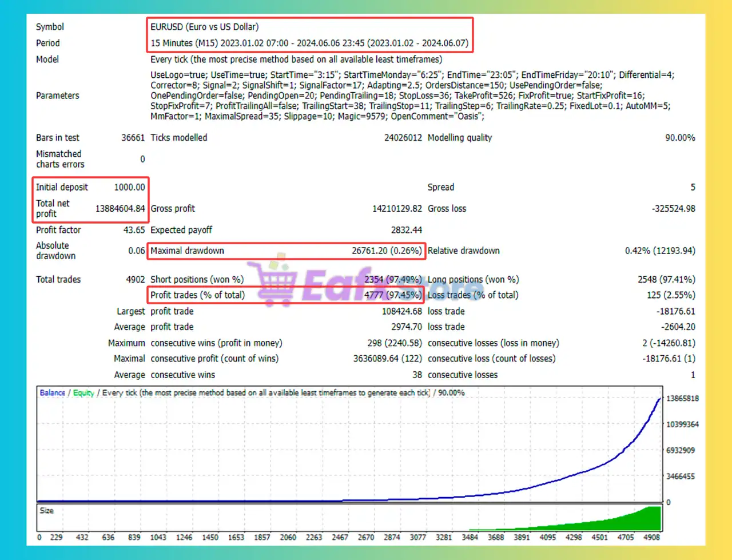Image resolution: width=732 pixels, height=560 pixels.
Task: Click the 13865818 value on the y-axis
Action: (682, 398)
